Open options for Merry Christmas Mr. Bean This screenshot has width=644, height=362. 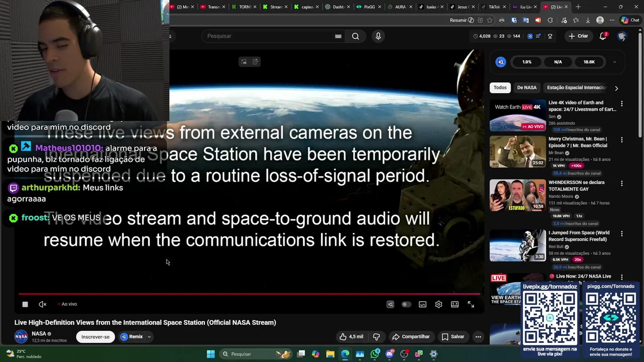click(x=622, y=140)
